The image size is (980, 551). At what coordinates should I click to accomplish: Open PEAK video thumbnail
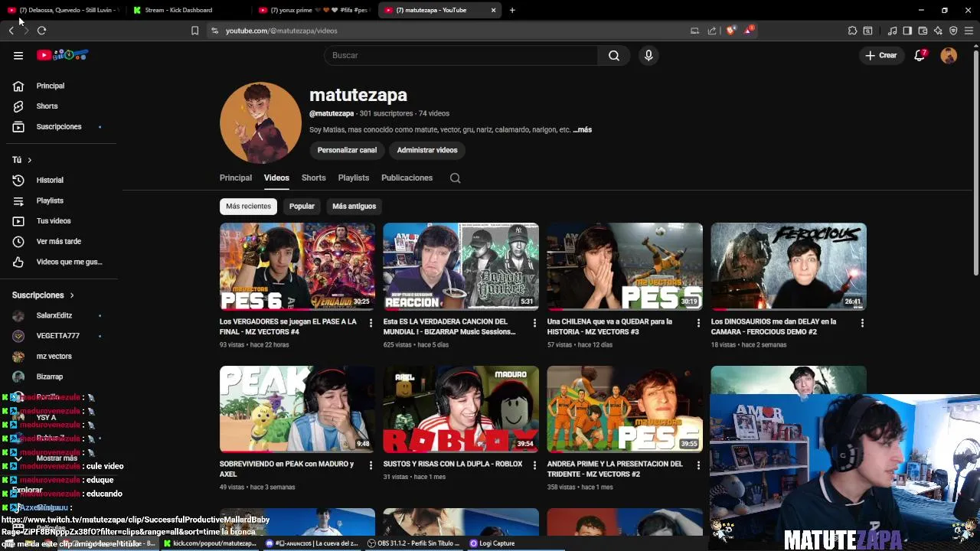click(x=297, y=409)
